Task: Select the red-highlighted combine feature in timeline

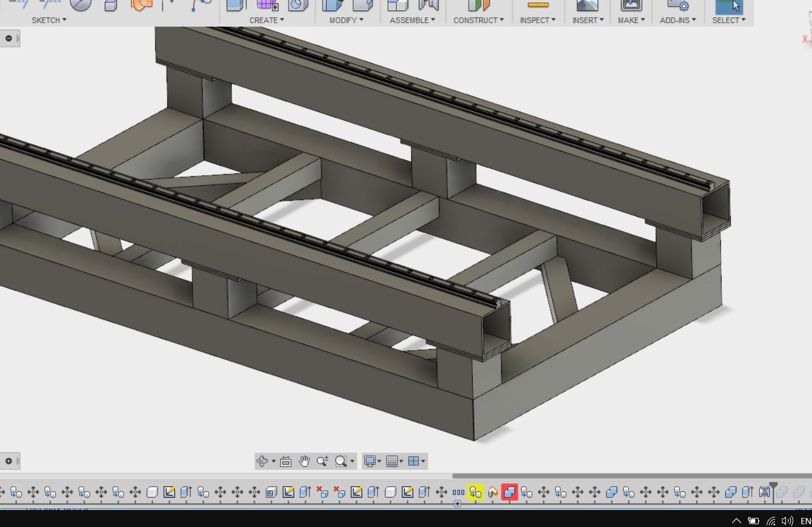Action: tap(510, 492)
